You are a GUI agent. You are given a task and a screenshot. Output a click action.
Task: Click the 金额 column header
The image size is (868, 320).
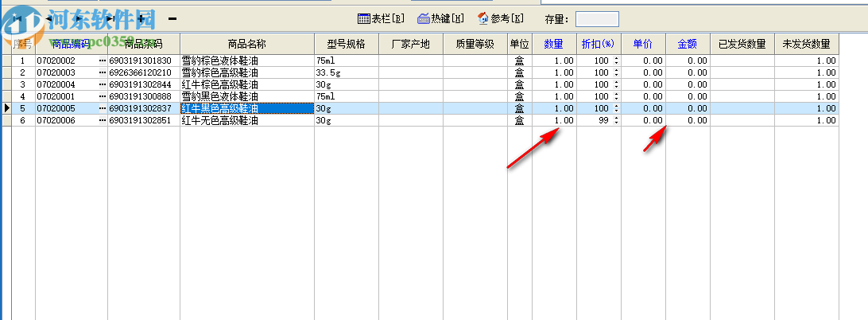point(688,45)
